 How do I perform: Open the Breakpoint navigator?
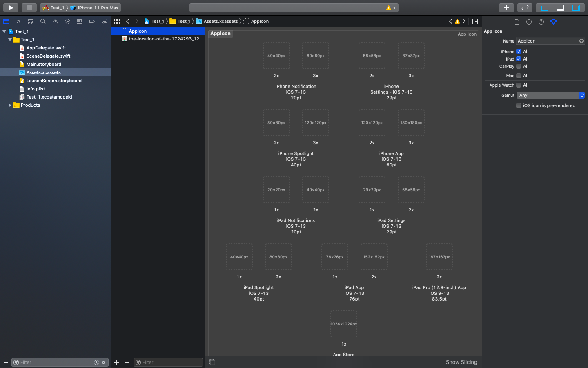click(x=92, y=21)
